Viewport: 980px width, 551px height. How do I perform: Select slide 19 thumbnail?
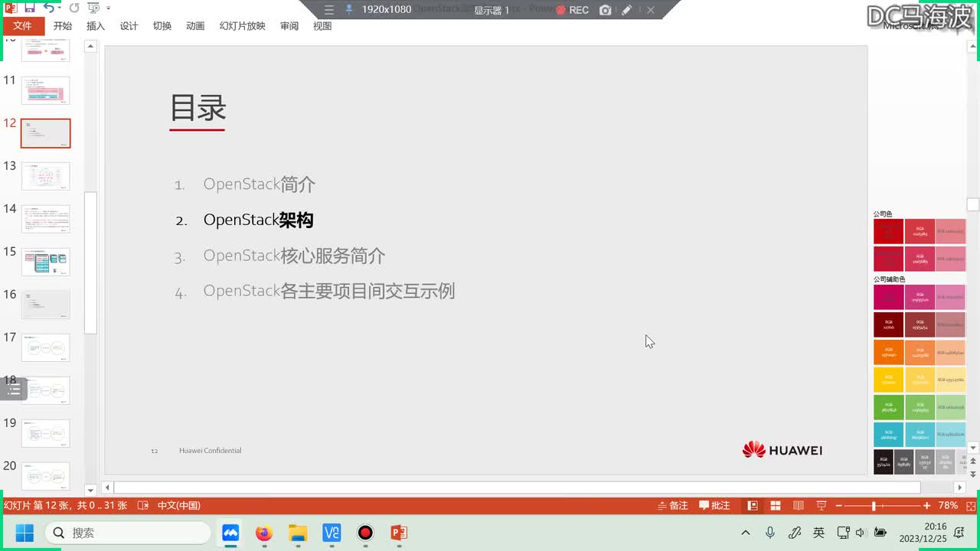45,433
